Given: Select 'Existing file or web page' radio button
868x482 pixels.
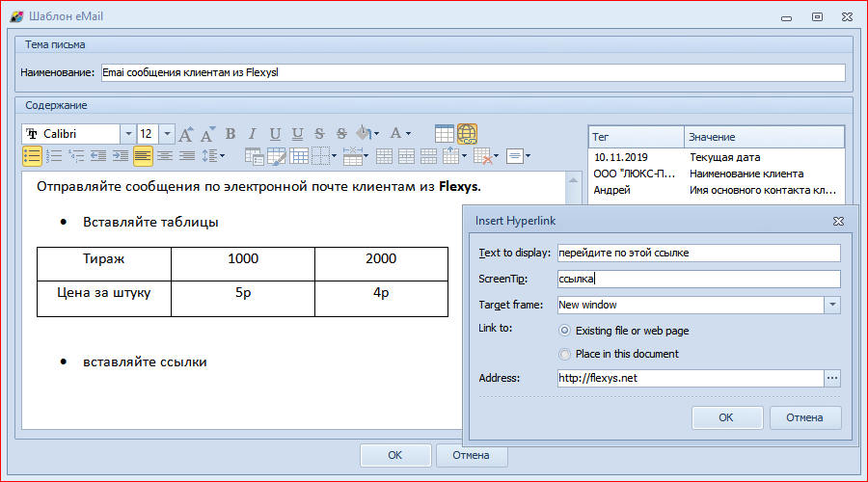Looking at the screenshot, I should [x=565, y=331].
